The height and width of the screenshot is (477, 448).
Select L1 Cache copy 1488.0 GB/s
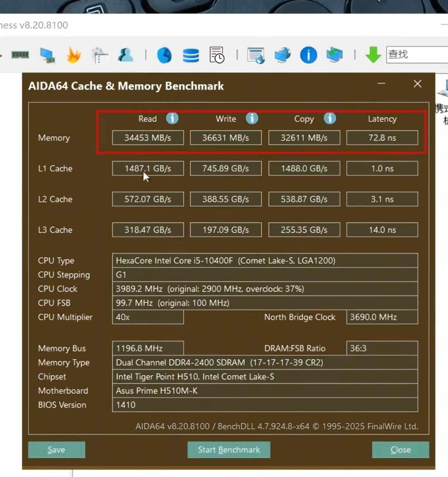tap(304, 169)
